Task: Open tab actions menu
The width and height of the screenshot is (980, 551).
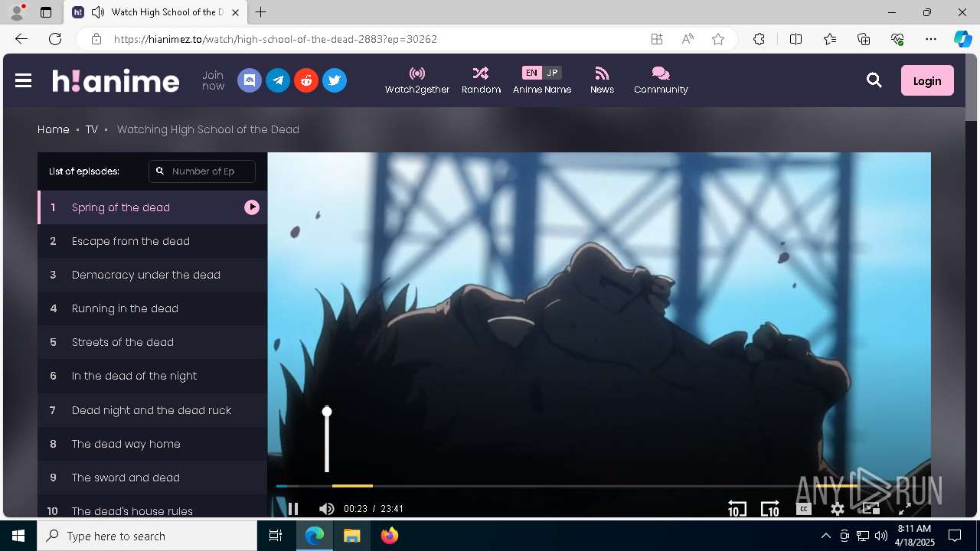Action: [46, 12]
